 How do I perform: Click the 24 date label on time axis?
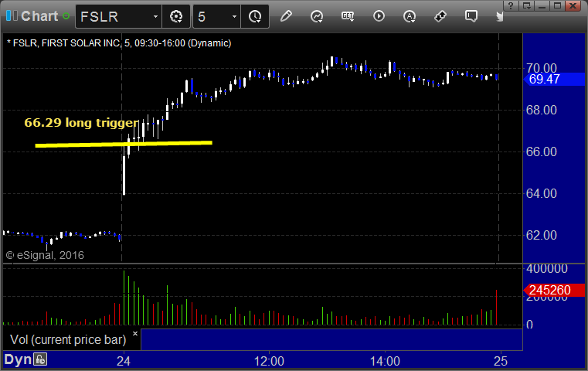pos(124,361)
